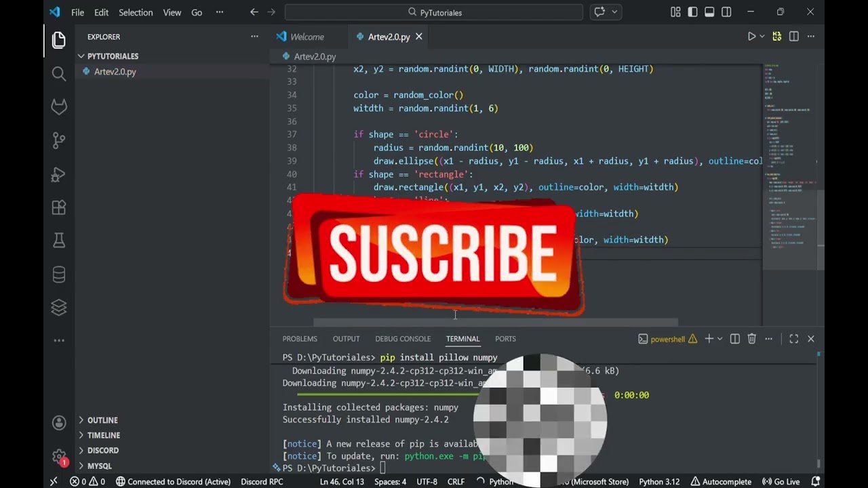Customize layout icon in title bar

point(675,12)
